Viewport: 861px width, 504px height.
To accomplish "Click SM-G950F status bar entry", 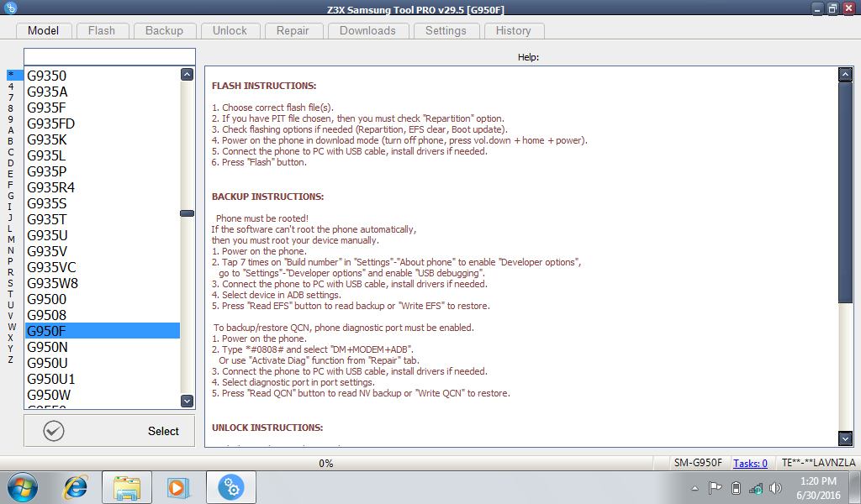I will pyautogui.click(x=698, y=463).
